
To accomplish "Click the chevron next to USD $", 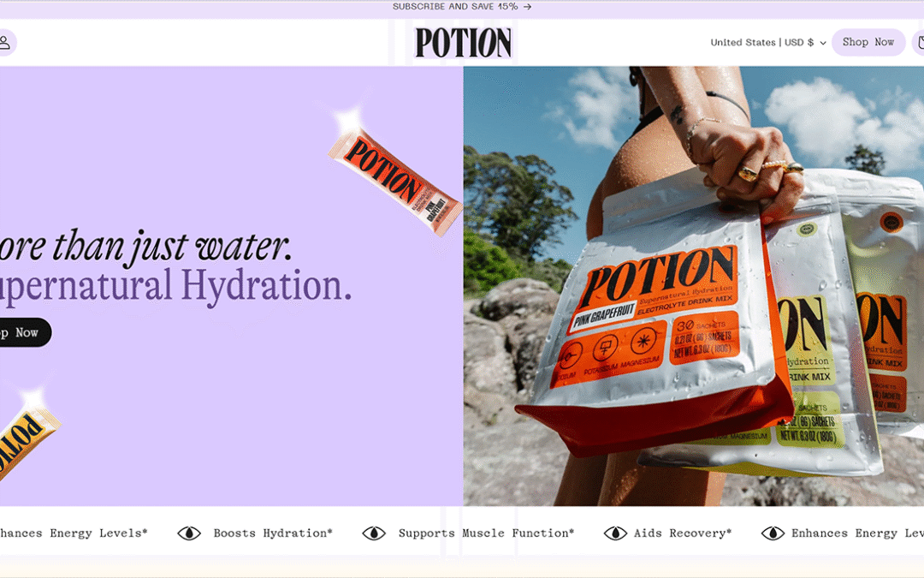I will click(823, 43).
